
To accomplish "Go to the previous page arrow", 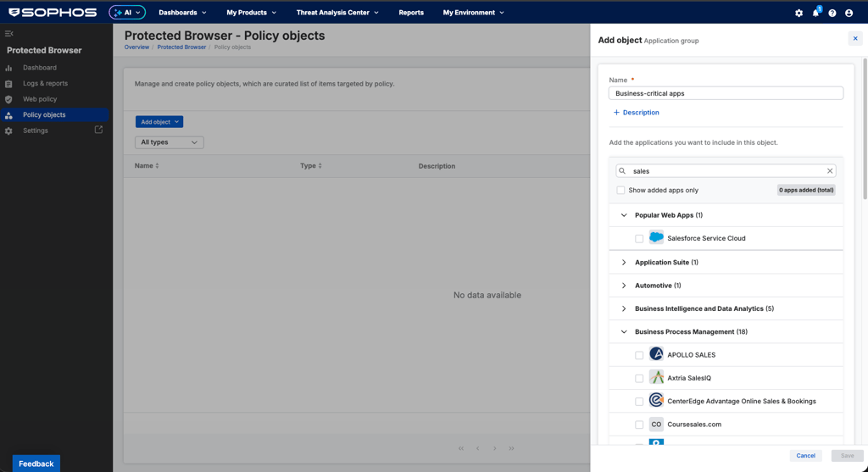I will [x=478, y=448].
